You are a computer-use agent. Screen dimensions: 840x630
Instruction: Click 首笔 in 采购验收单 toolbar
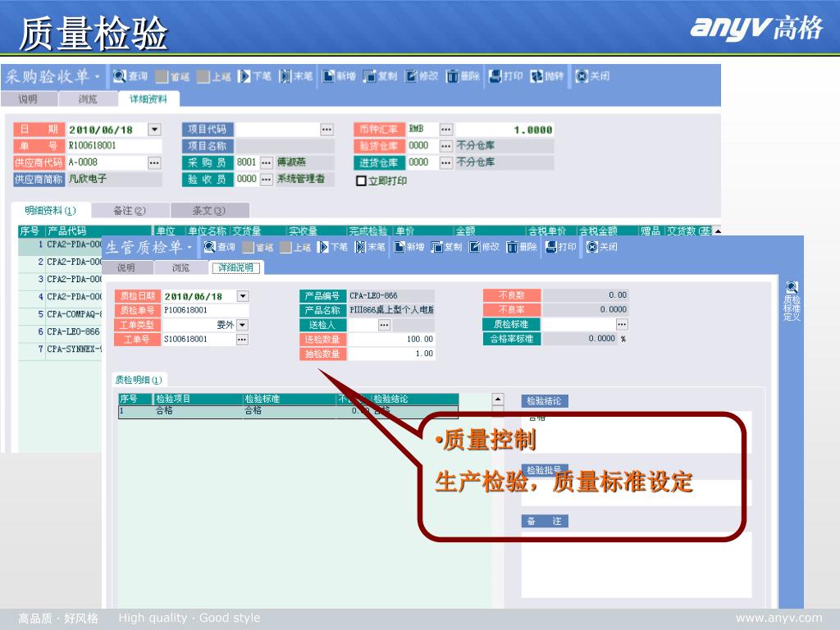click(172, 76)
